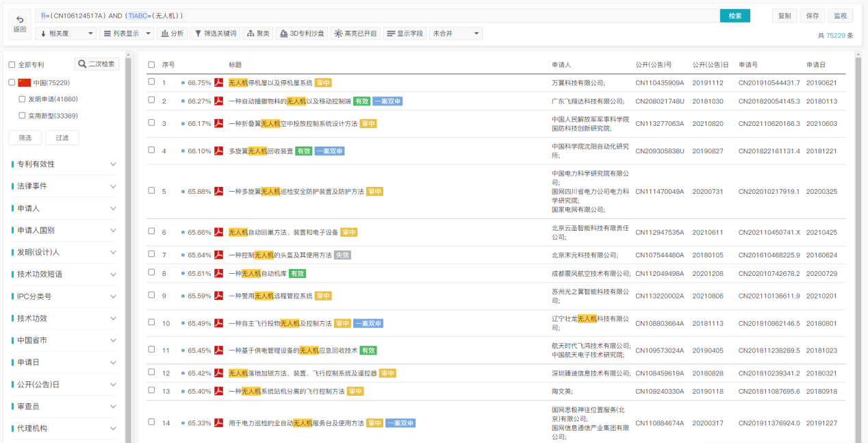Open 显示字段 display fields settings
The width and height of the screenshot is (868, 443).
coord(405,33)
